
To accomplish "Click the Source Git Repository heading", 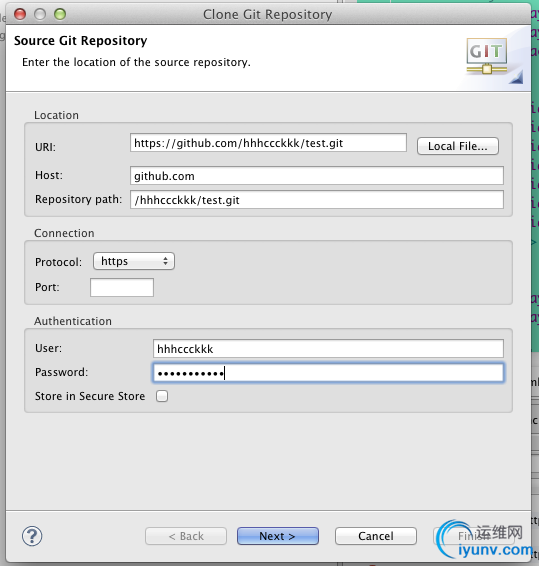I will pyautogui.click(x=81, y=40).
